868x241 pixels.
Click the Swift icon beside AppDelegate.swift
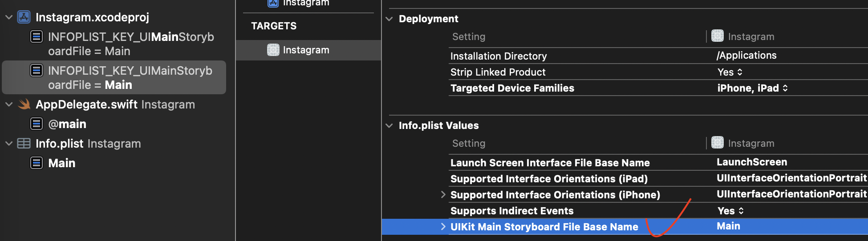tap(24, 104)
